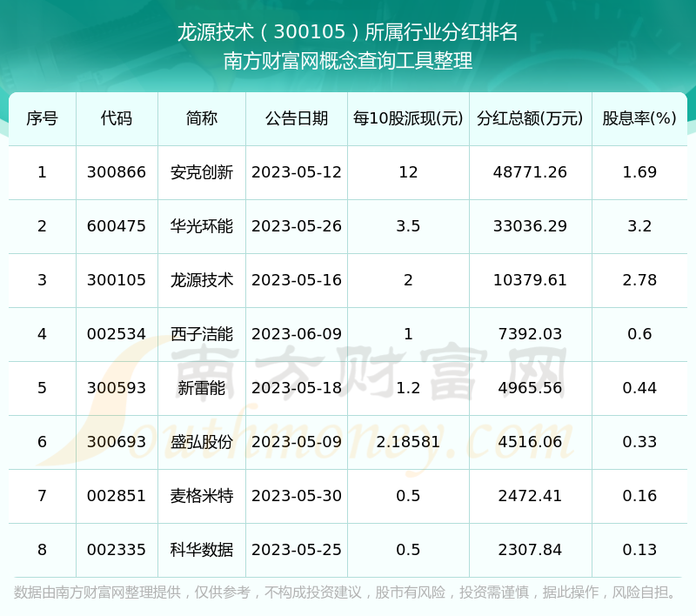
Task: Click the 代码 column header
Action: click(x=117, y=118)
